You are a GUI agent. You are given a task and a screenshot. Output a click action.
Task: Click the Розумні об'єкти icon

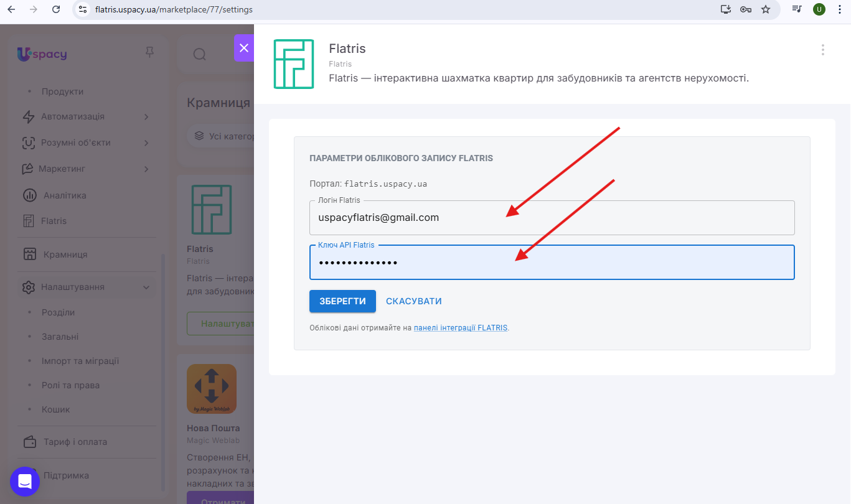29,143
